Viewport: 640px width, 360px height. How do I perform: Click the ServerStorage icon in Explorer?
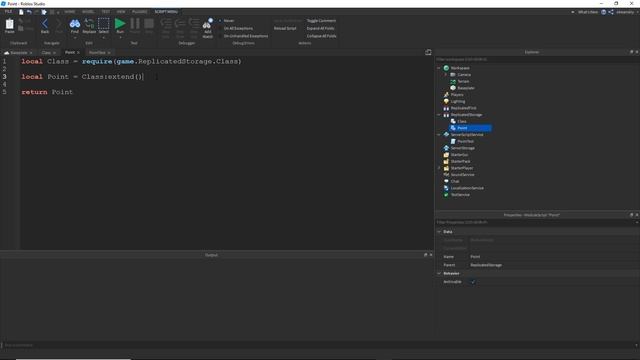(x=446, y=148)
